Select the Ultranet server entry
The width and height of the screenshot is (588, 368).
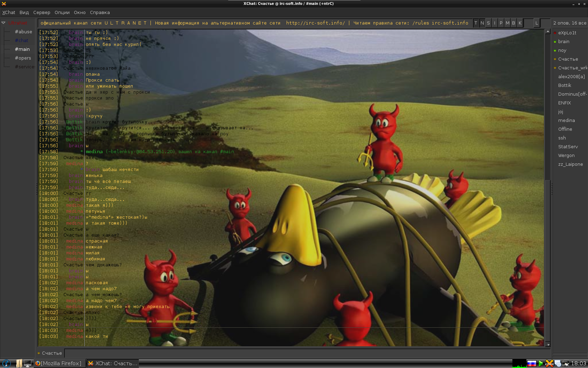[x=18, y=23]
